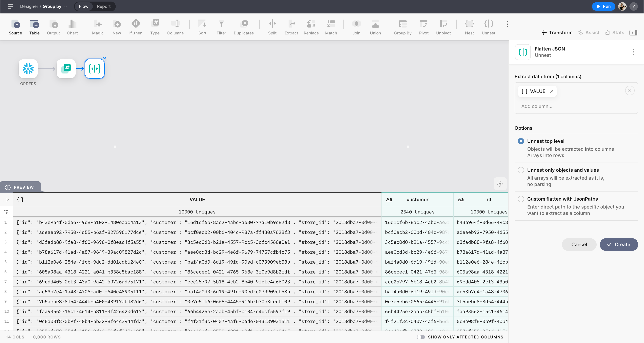The width and height of the screenshot is (644, 343).
Task: Click the Create button
Action: tap(619, 245)
